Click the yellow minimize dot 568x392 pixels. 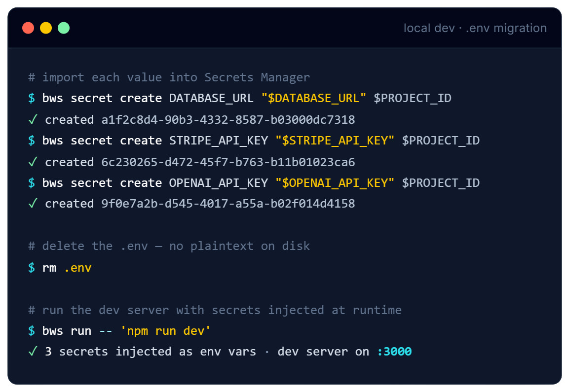click(46, 28)
